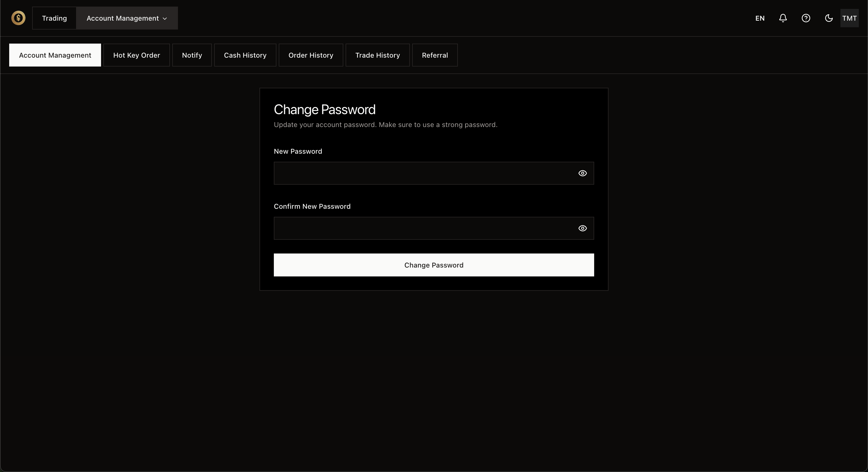Show the New Password text
The height and width of the screenshot is (472, 868).
(x=582, y=173)
